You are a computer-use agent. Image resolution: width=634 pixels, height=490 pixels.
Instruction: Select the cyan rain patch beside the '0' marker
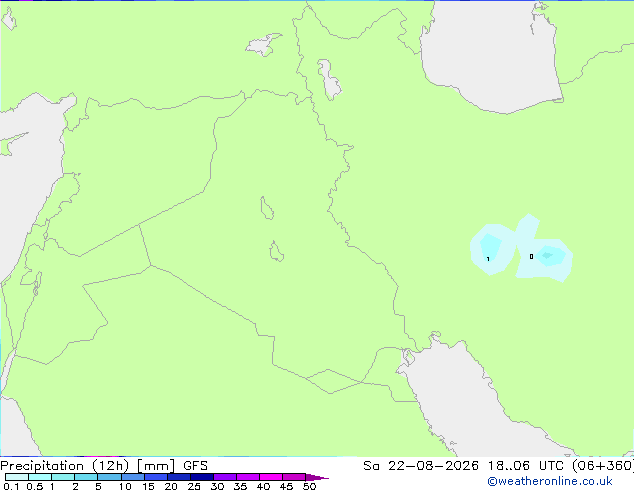(551, 256)
